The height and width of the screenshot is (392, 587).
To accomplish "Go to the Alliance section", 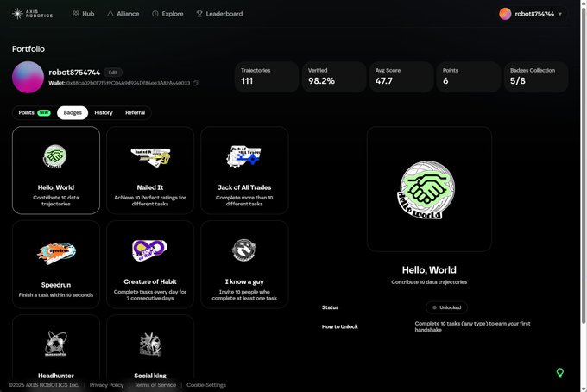I will (x=123, y=14).
